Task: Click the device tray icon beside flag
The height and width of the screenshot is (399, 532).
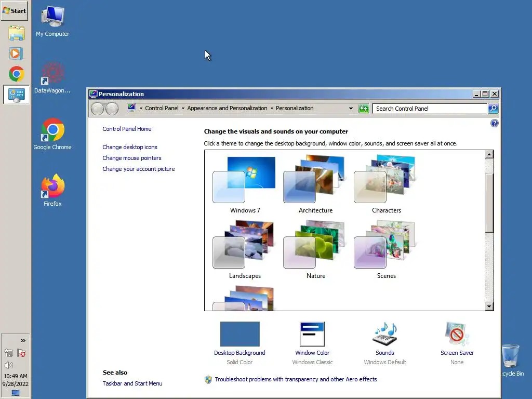Action: (x=9, y=353)
